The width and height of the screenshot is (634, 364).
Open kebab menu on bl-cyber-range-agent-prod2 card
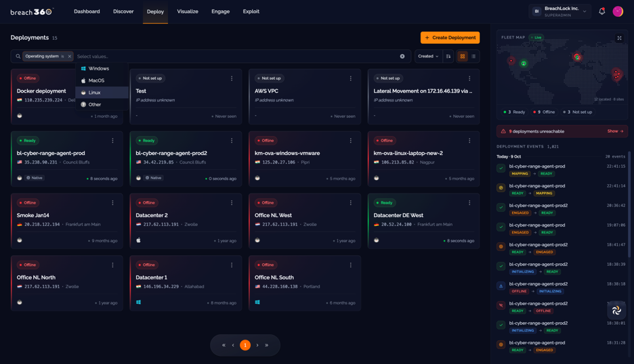(x=232, y=141)
